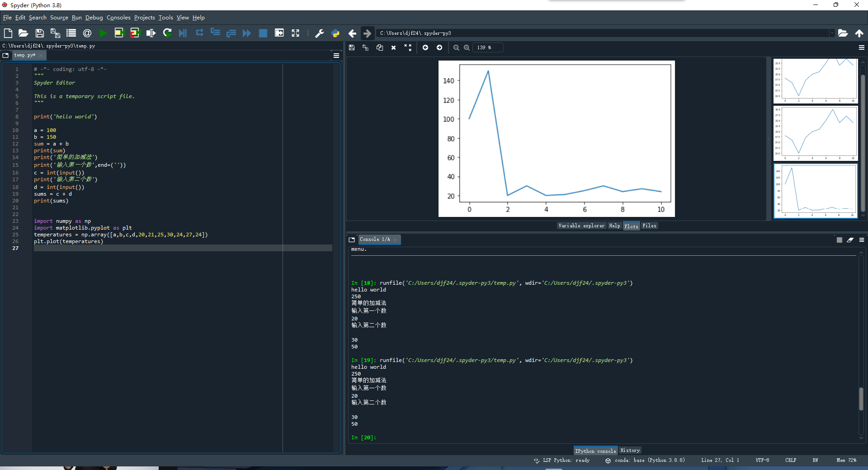Save all plots

click(x=365, y=47)
